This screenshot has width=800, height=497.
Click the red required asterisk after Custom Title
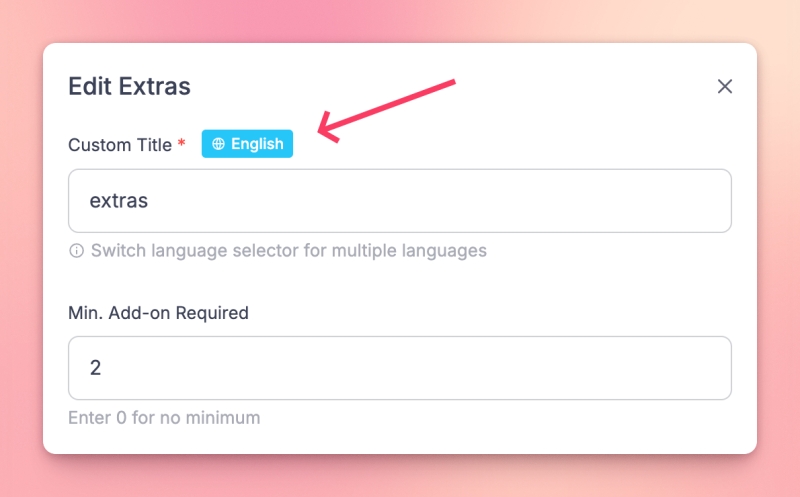[181, 144]
